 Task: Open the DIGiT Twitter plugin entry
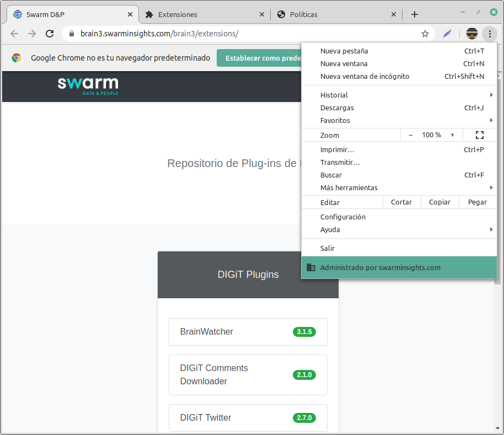click(x=248, y=418)
